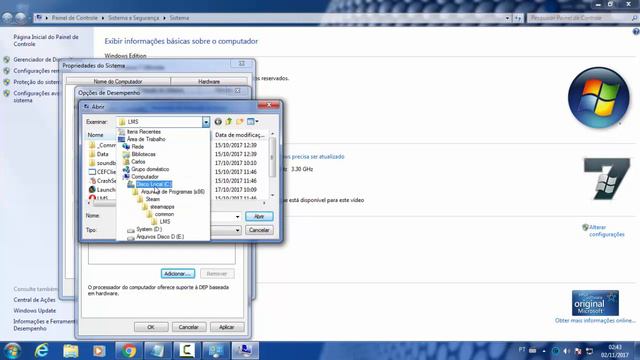This screenshot has height=360, width=640.
Task: Select Arquivos Disco D (E:) drive entry
Action: (x=160, y=237)
